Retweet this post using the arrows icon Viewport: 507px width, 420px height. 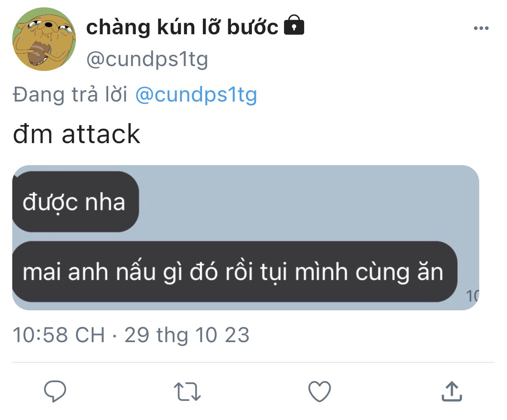[187, 391]
